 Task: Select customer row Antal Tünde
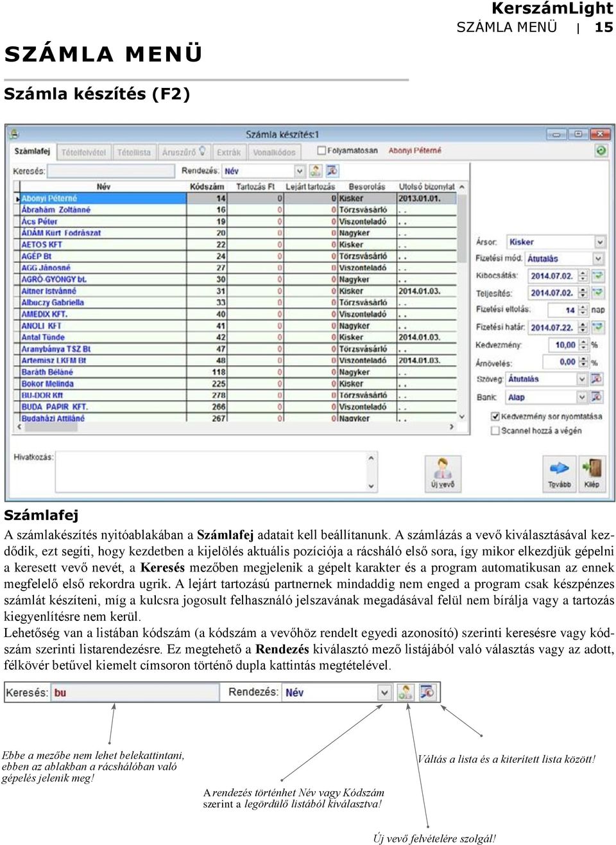pos(238,337)
